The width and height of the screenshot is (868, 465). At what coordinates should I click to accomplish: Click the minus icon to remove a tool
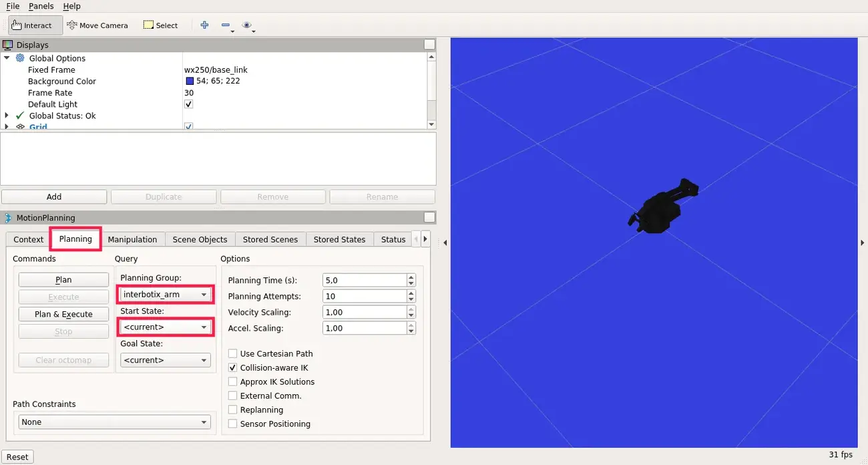225,25
